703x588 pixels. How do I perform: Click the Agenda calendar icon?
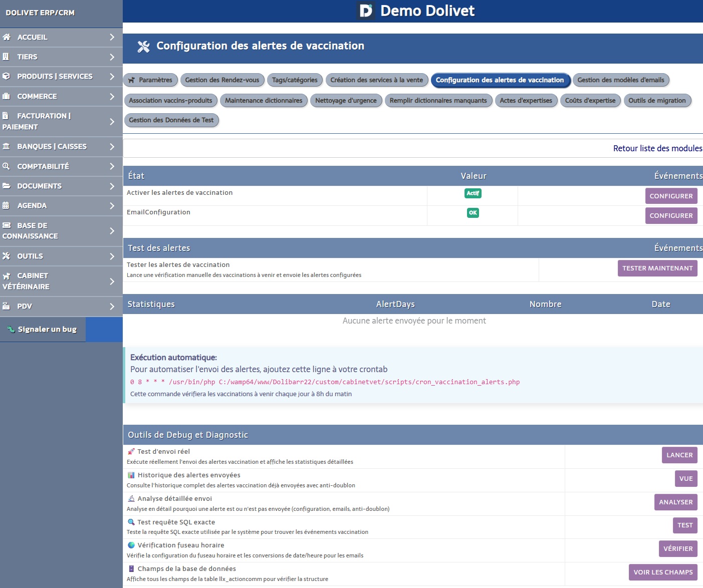6,205
